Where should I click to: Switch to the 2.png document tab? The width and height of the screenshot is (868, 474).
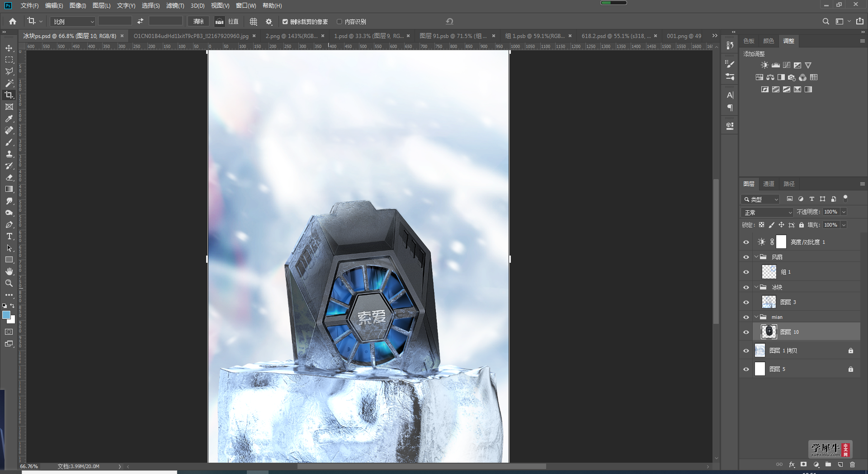point(291,36)
